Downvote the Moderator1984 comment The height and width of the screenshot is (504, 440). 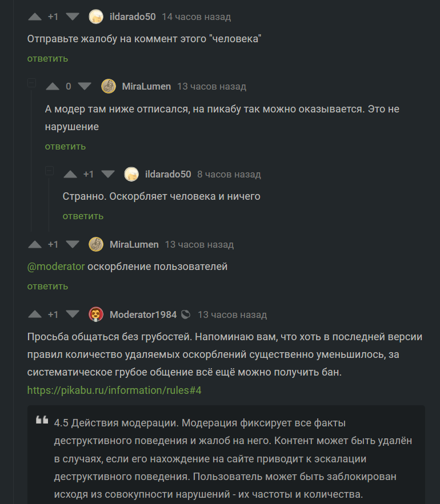click(x=72, y=315)
